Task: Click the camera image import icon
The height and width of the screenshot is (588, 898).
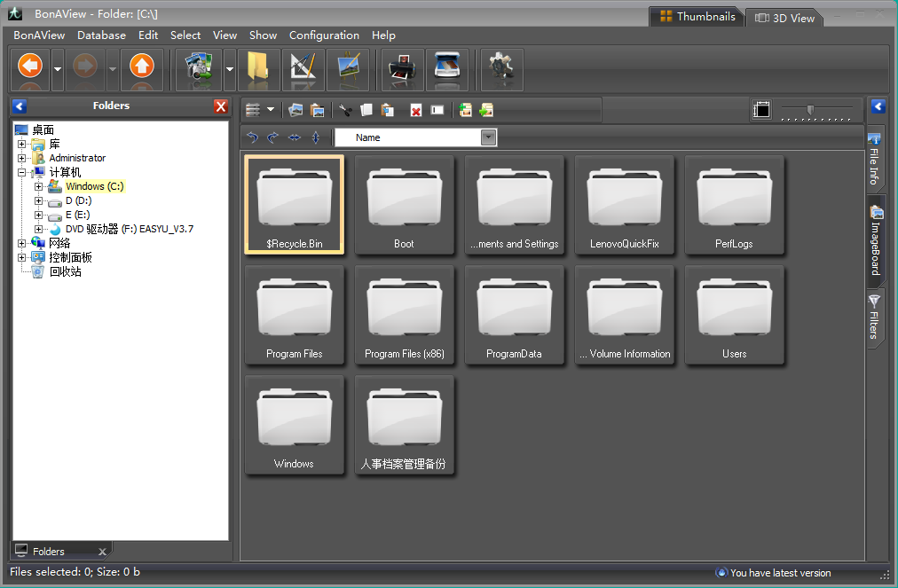Action: tap(198, 68)
